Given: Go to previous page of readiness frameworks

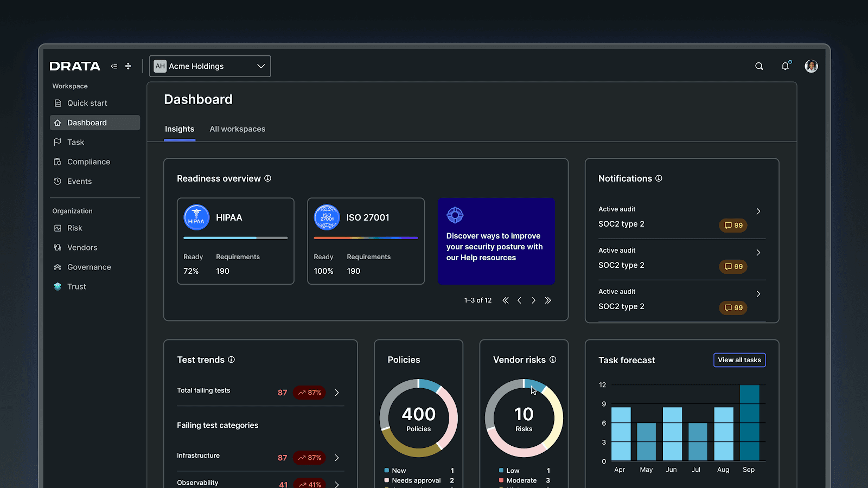Looking at the screenshot, I should (519, 300).
